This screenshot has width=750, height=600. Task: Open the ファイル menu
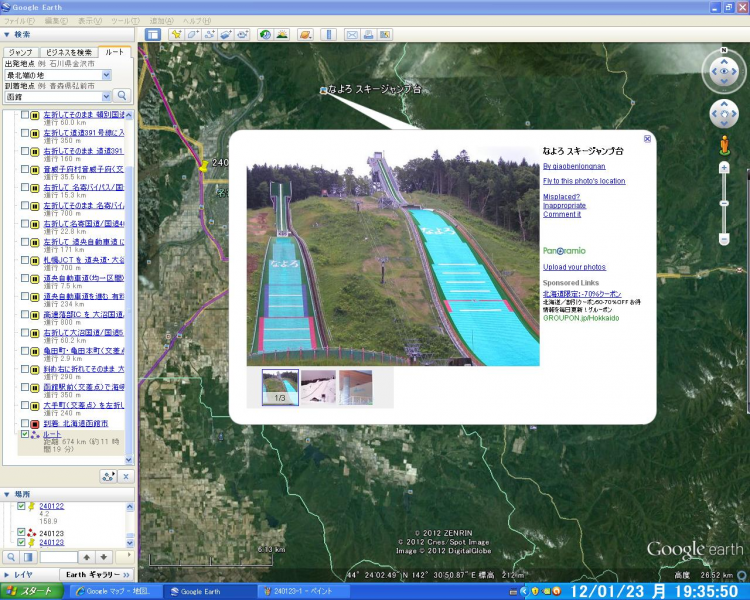pos(19,21)
